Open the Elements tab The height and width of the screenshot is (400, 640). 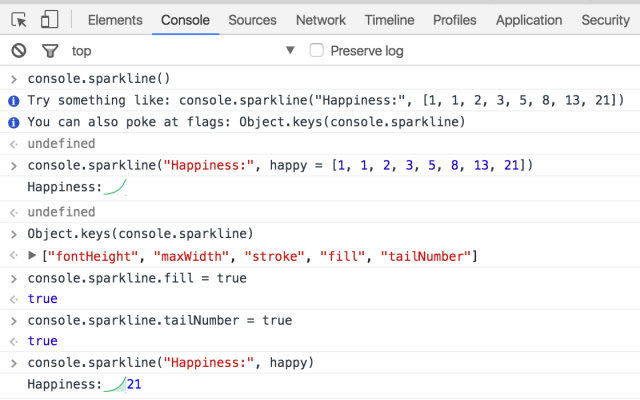click(115, 20)
